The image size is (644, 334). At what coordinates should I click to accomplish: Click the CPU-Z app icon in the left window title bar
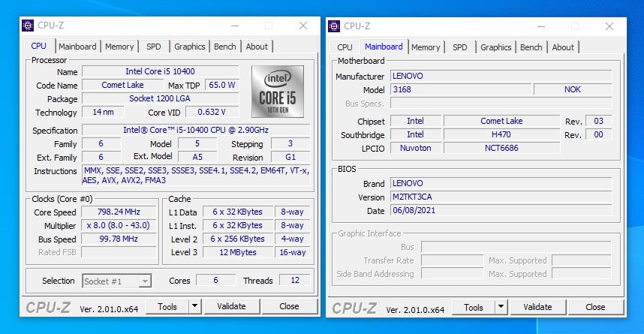click(28, 26)
